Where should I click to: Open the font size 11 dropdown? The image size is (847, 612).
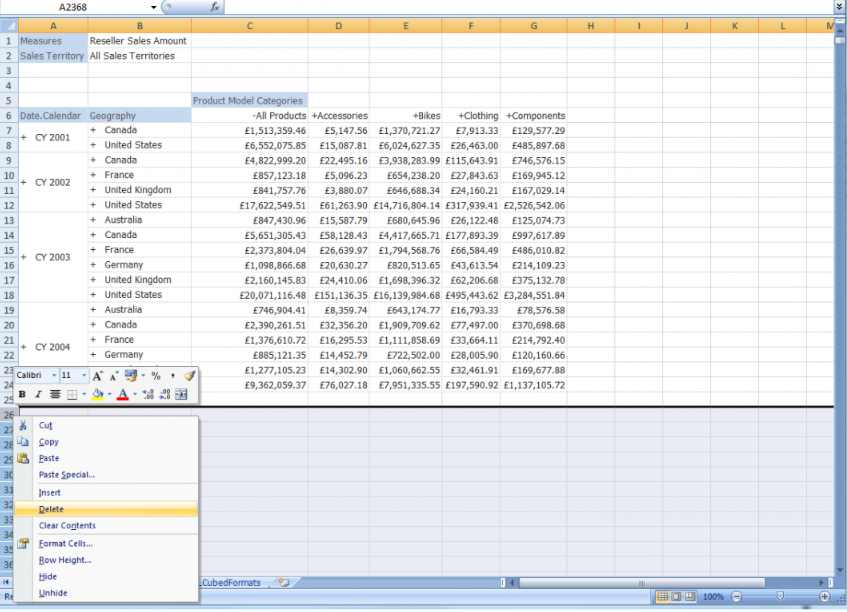coord(82,376)
